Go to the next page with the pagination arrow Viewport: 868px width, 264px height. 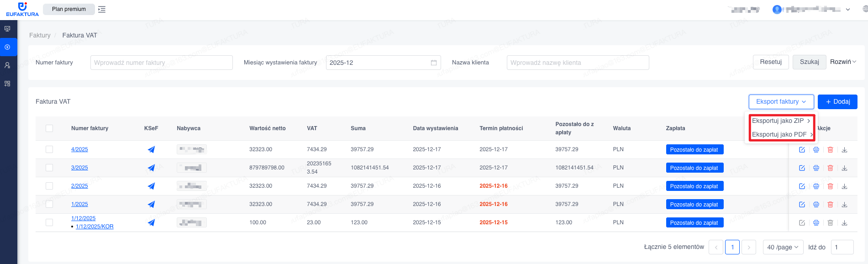tap(749, 247)
